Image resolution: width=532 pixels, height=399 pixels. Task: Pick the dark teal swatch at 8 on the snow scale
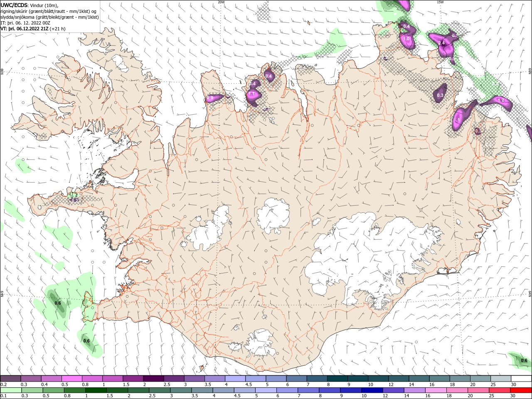click(x=337, y=379)
